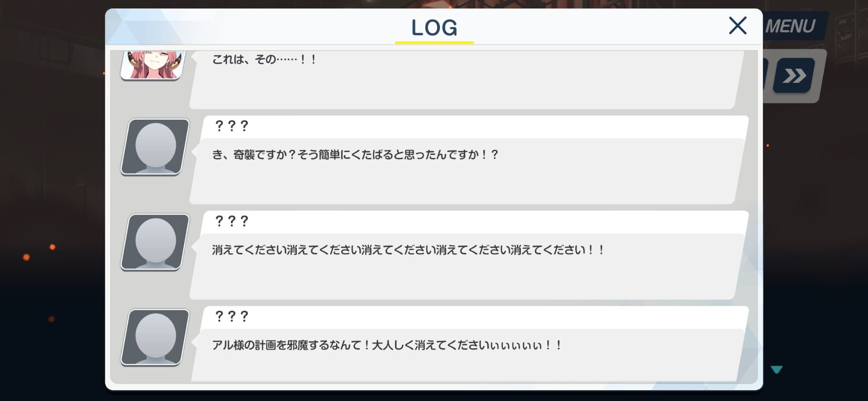
Task: Select the LOG header tab
Action: pos(434,28)
